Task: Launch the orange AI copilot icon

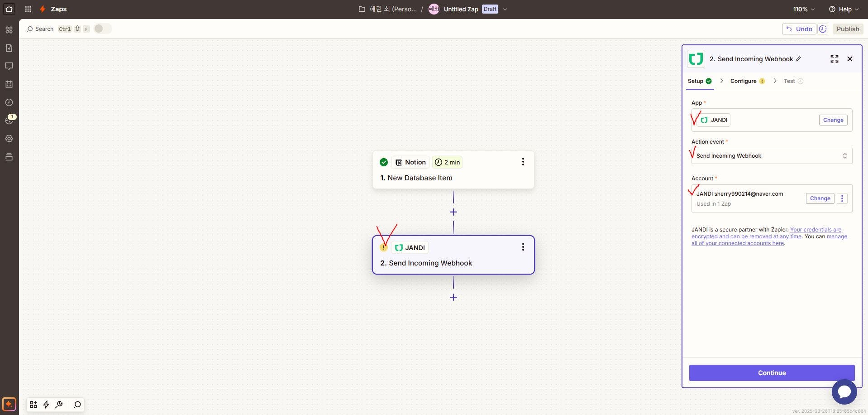Action: coord(9,404)
